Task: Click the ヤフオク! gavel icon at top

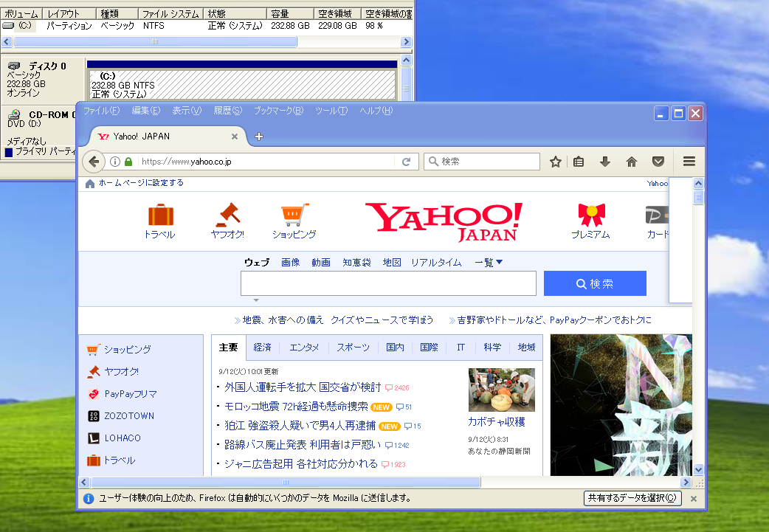Action: coord(227,215)
